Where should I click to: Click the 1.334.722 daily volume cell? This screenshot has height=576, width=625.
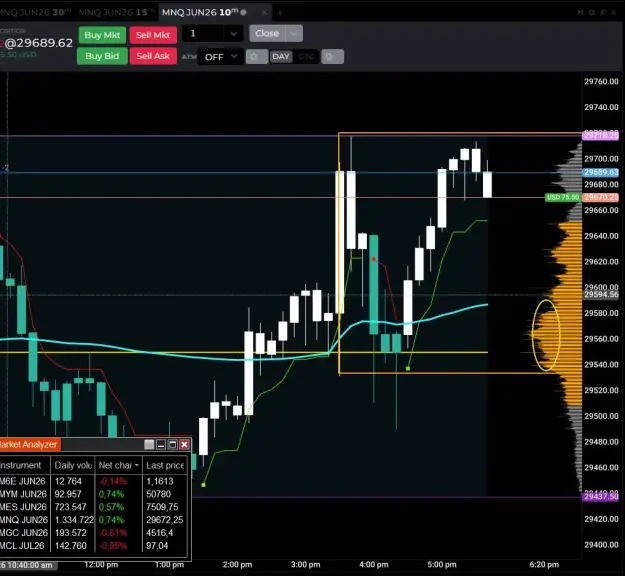pos(74,520)
